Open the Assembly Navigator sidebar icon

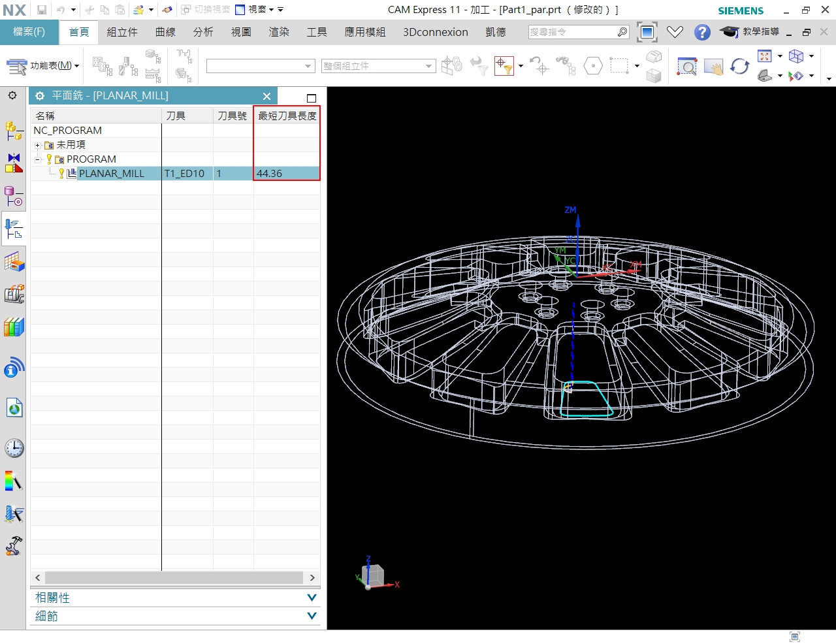click(x=14, y=130)
